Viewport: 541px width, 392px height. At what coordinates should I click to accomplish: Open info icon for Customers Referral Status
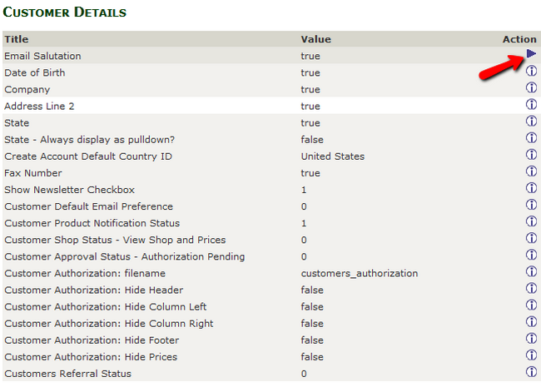[x=531, y=372]
